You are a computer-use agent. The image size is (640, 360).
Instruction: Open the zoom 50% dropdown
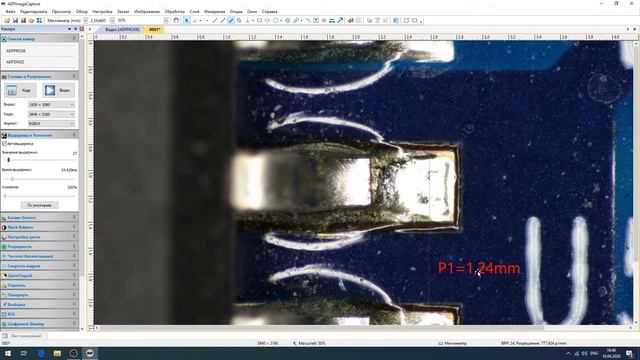(166, 20)
